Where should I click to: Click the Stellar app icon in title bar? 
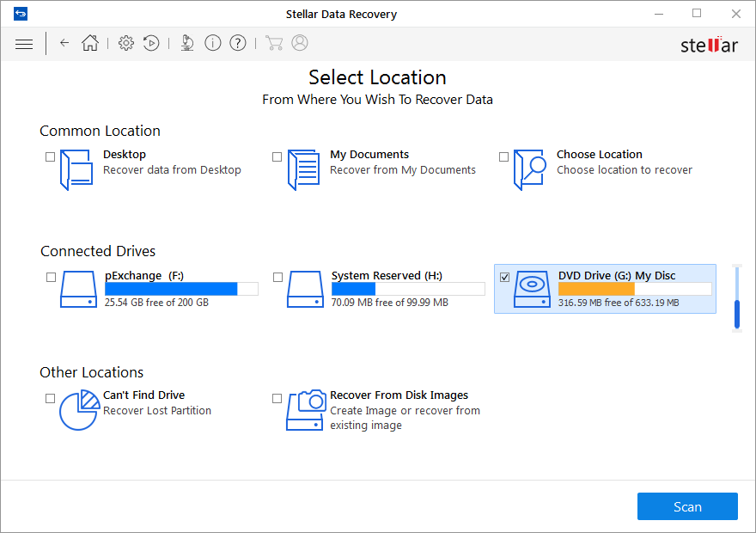pos(21,14)
